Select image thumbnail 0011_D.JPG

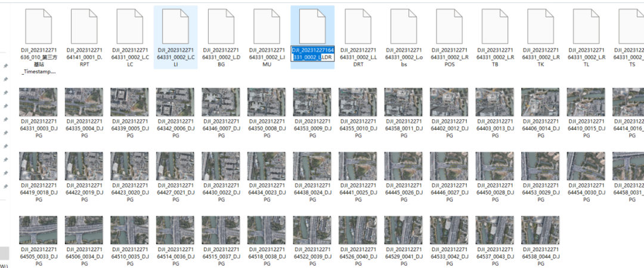coord(403,101)
